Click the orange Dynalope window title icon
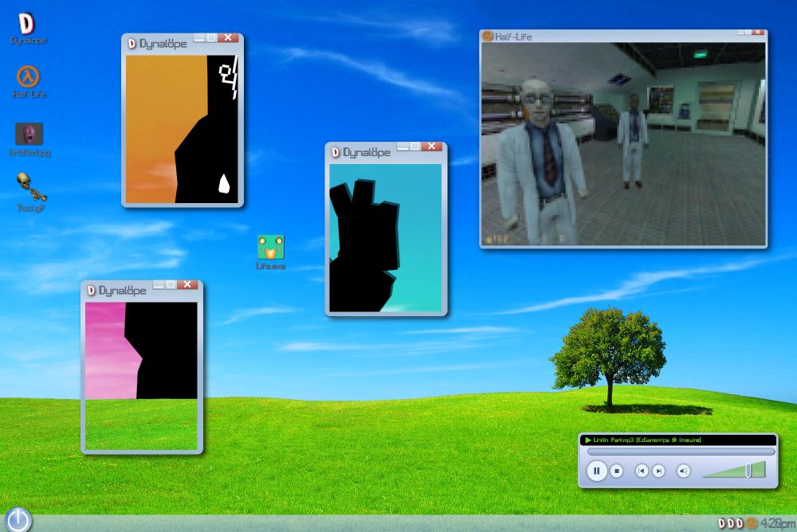 (x=132, y=44)
